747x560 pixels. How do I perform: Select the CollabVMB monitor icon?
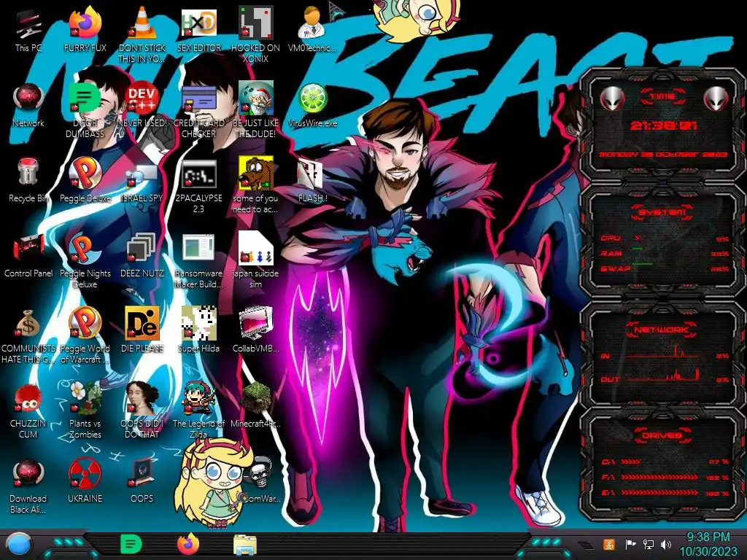point(255,323)
